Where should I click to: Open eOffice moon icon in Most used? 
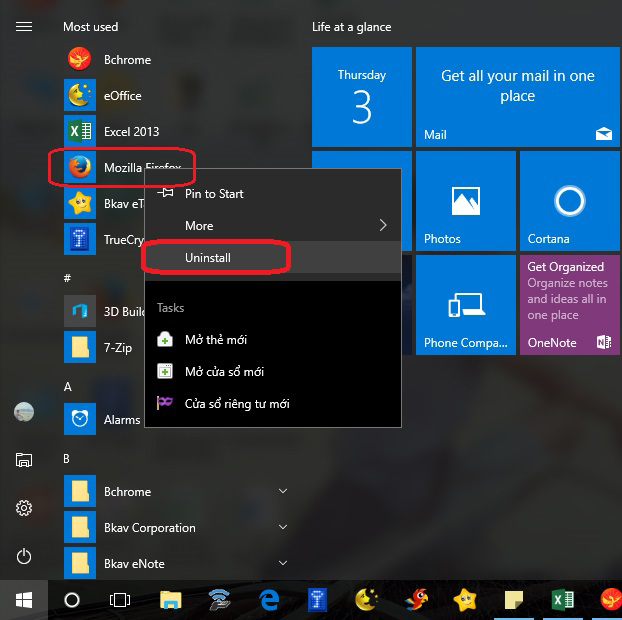(x=80, y=95)
